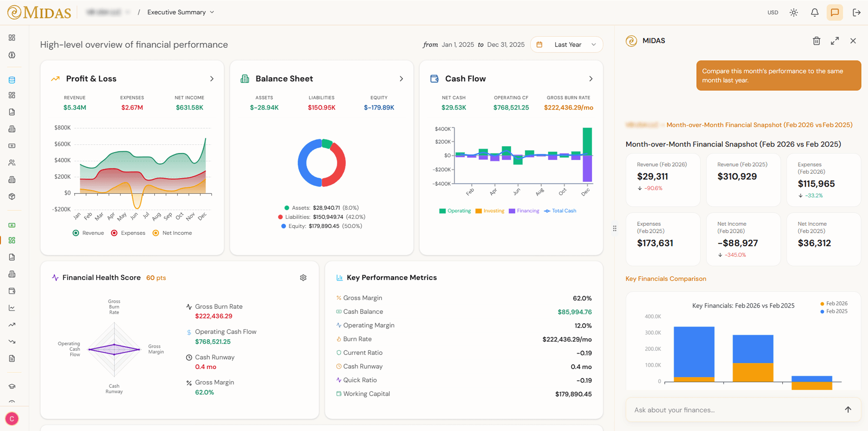
Task: Toggle the Investing series in Cash Flow legend
Action: 490,210
